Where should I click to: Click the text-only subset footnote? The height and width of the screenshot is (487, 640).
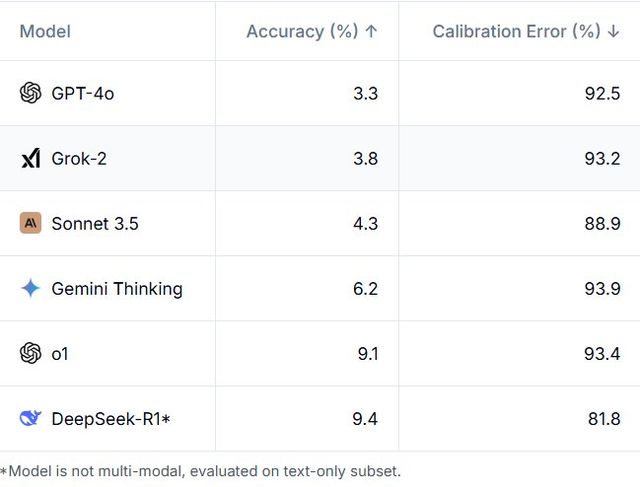coord(200,470)
